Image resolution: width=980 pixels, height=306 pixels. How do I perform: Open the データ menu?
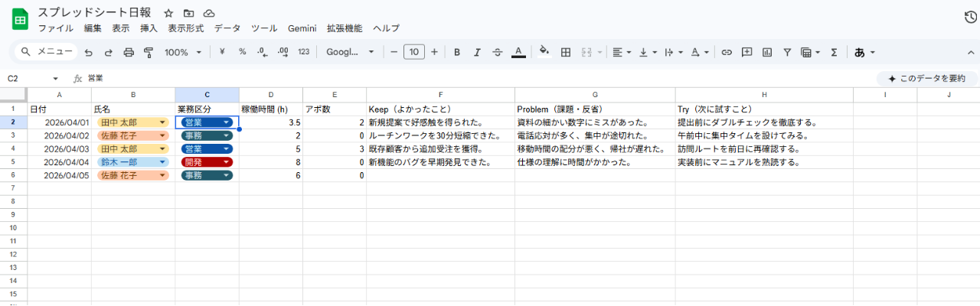pyautogui.click(x=227, y=28)
